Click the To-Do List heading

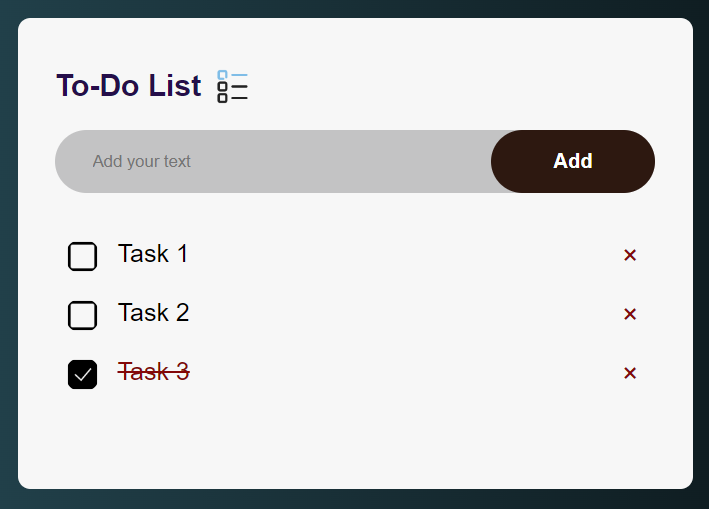129,85
